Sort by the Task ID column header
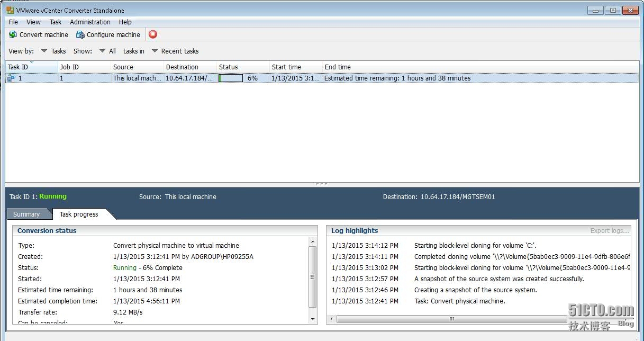This screenshot has height=341, width=644. pos(31,67)
